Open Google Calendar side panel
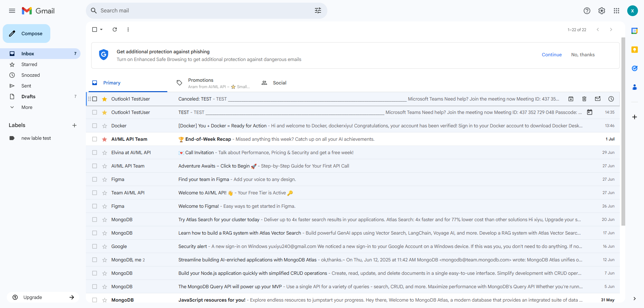The image size is (644, 308). 635,31
